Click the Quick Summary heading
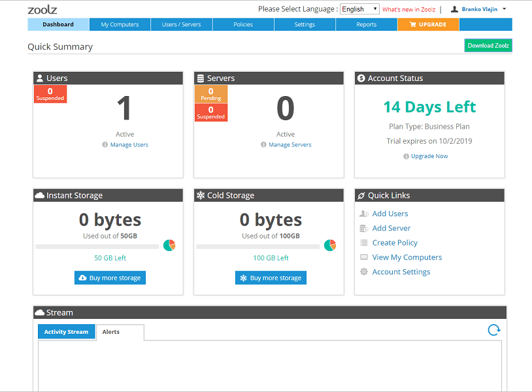The height and width of the screenshot is (392, 532). click(x=60, y=47)
